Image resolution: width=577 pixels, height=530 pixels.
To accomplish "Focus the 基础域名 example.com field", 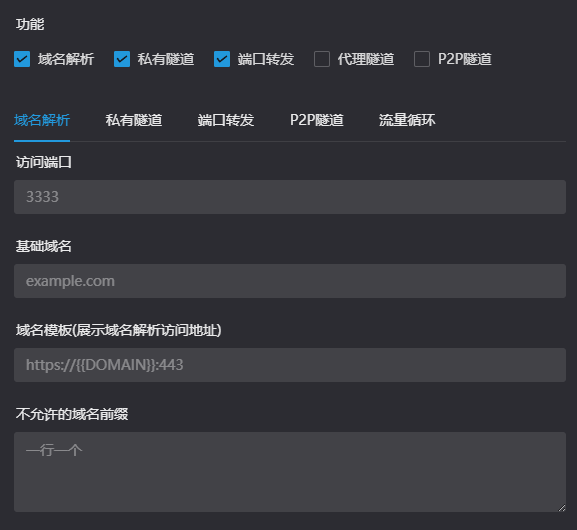I will [x=290, y=281].
